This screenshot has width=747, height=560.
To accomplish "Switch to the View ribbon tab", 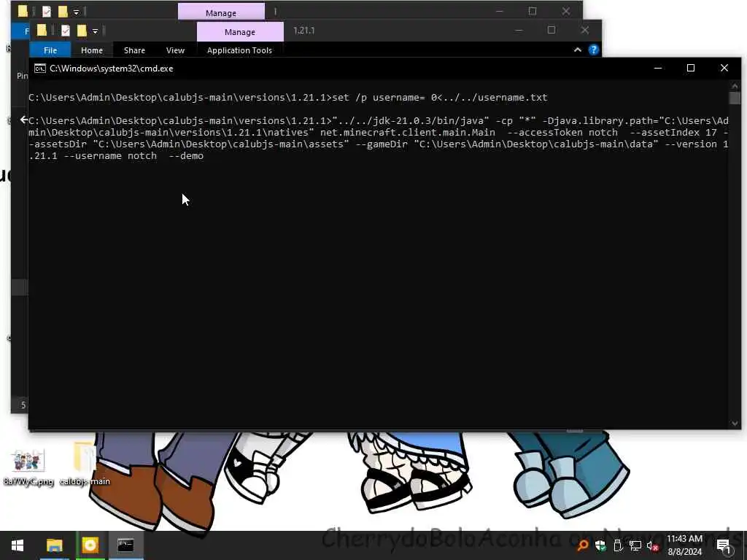I will point(175,50).
